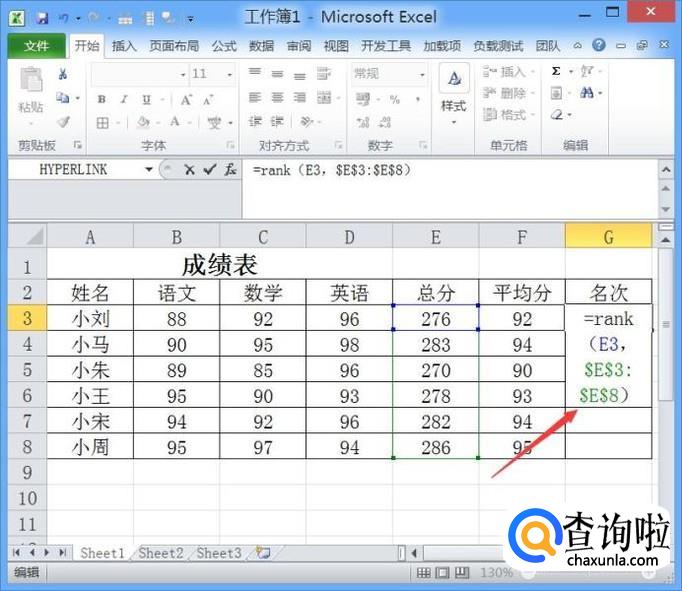Click the Enter checkmark in formula bar
Viewport: 682px width, 591px height.
click(210, 169)
